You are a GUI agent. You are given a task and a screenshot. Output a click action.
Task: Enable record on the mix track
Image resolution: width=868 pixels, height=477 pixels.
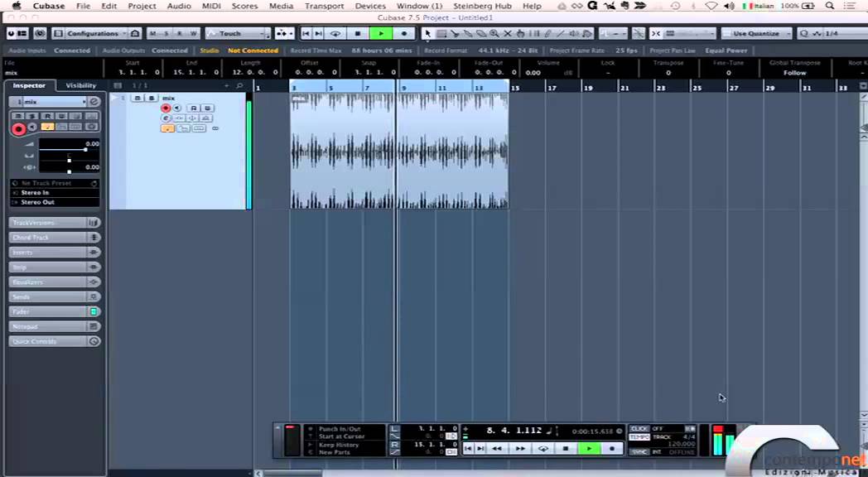tap(166, 108)
